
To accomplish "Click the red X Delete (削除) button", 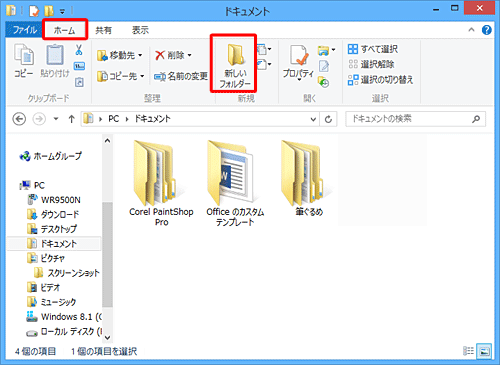I will [170, 55].
